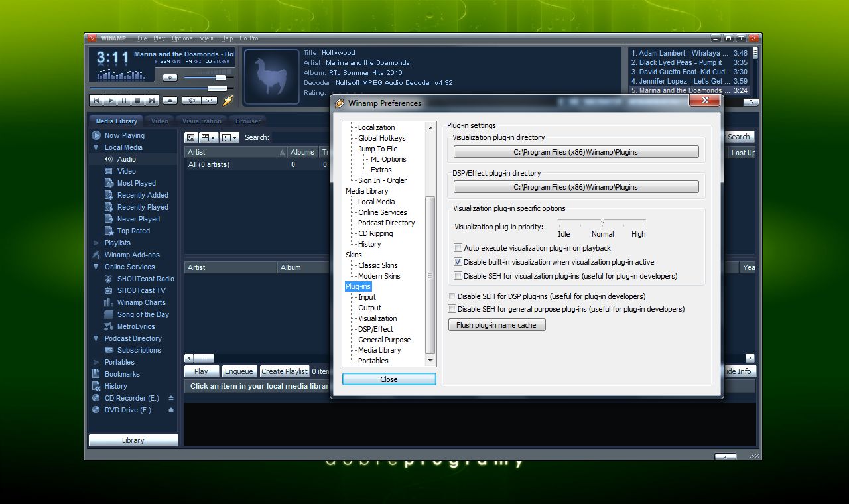Screen dimensions: 849x504
Task: Expand the Portables tree node
Action: (x=96, y=362)
